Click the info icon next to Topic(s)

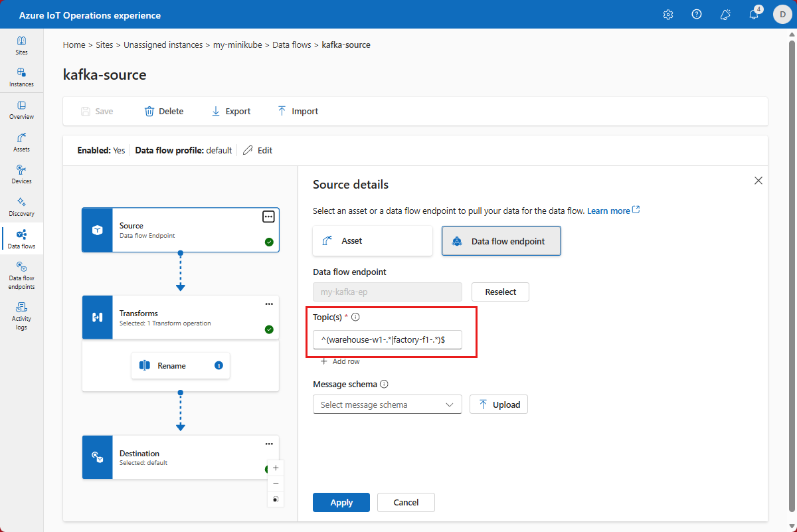[355, 317]
